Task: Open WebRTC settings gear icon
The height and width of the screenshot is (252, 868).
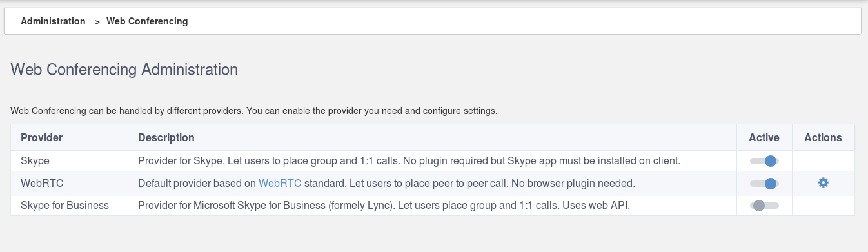Action: pos(823,183)
